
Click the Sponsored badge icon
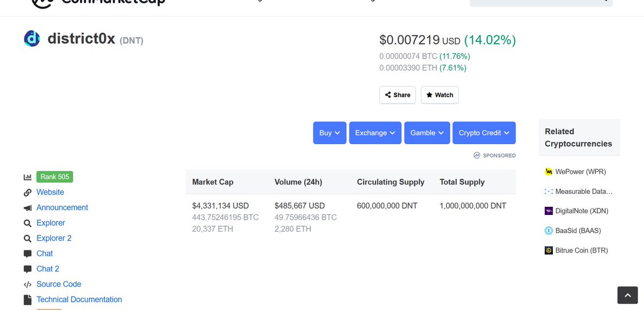click(x=477, y=155)
